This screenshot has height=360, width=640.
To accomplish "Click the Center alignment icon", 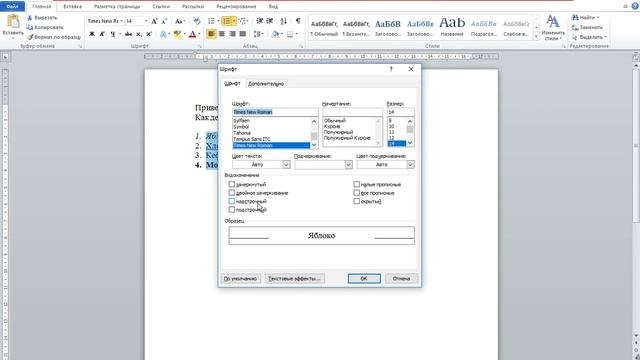I will point(222,34).
